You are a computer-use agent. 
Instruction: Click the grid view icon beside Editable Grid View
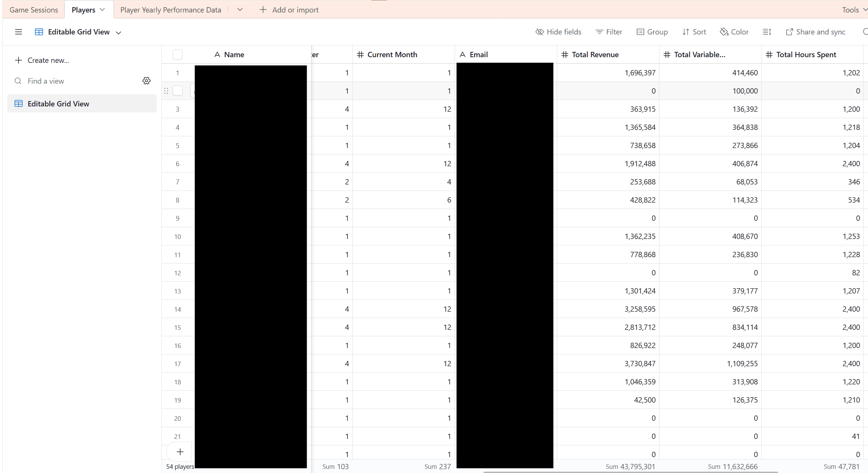(x=39, y=32)
